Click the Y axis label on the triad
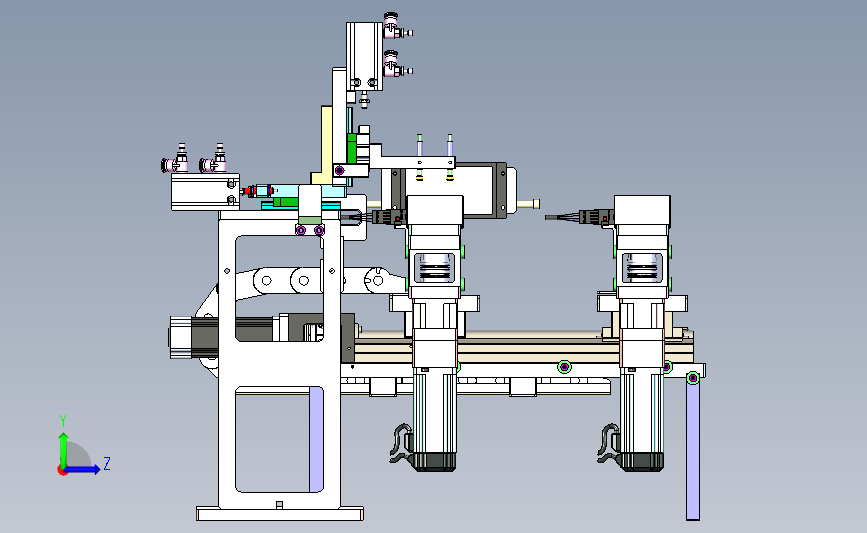This screenshot has height=533, width=867. (63, 421)
